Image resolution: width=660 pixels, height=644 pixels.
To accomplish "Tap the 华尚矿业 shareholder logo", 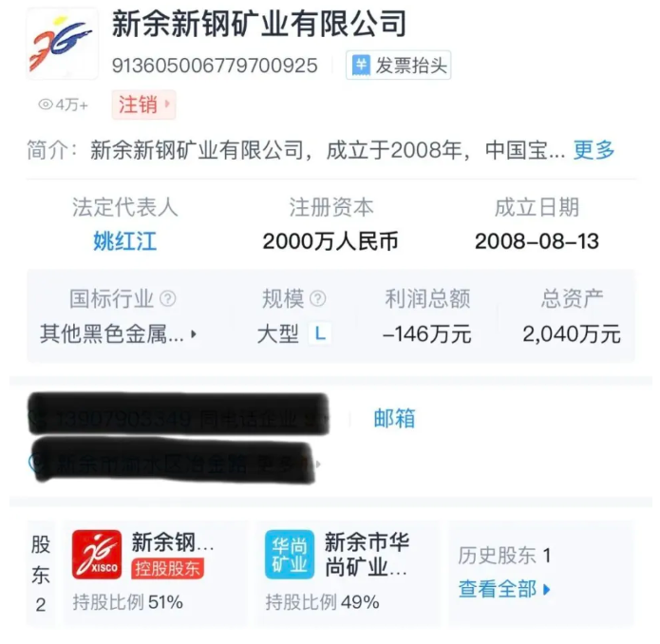I will (x=290, y=554).
